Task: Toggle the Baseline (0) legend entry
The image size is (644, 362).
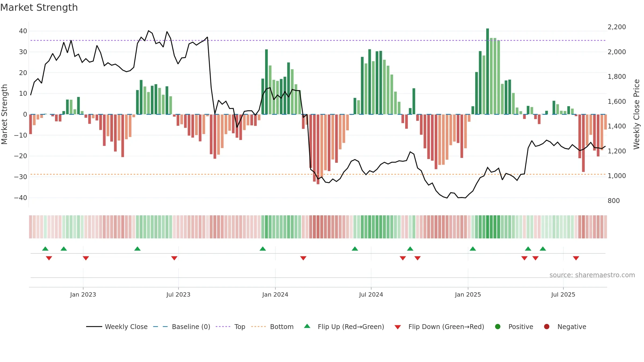Action: tap(182, 327)
